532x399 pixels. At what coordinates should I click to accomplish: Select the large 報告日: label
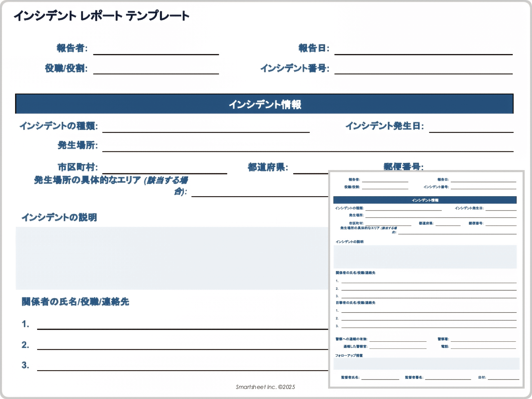314,48
